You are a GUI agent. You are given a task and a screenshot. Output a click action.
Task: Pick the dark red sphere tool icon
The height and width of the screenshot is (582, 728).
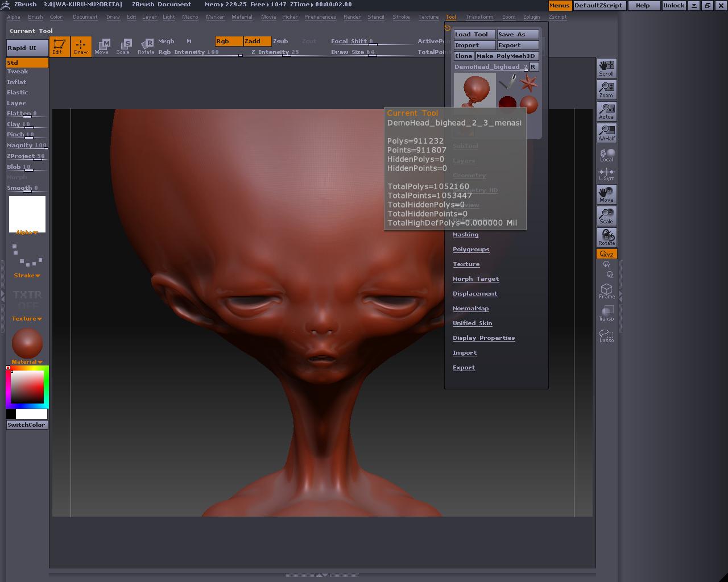click(x=507, y=103)
